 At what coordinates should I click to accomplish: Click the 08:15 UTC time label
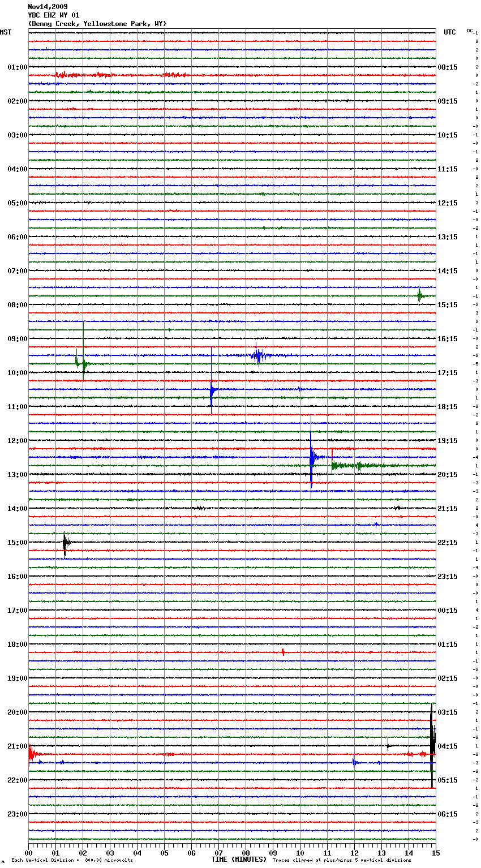pyautogui.click(x=448, y=67)
